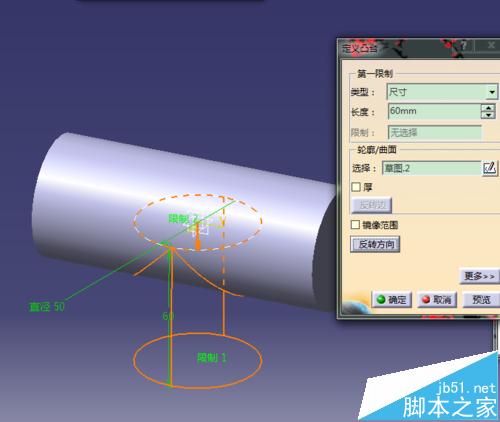The width and height of the screenshot is (500, 422).
Task: Enable the 镜像范围 checkbox
Action: tap(355, 225)
